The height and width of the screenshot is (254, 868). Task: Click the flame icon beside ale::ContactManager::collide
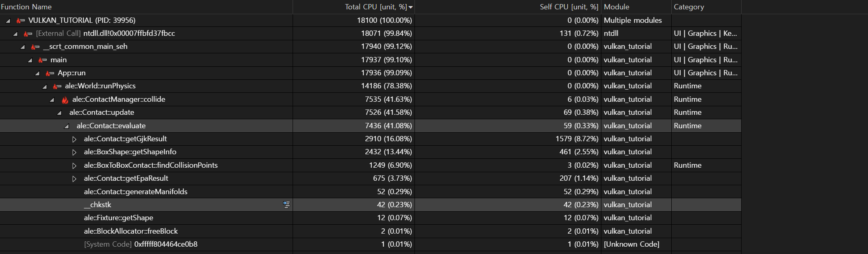click(x=65, y=100)
